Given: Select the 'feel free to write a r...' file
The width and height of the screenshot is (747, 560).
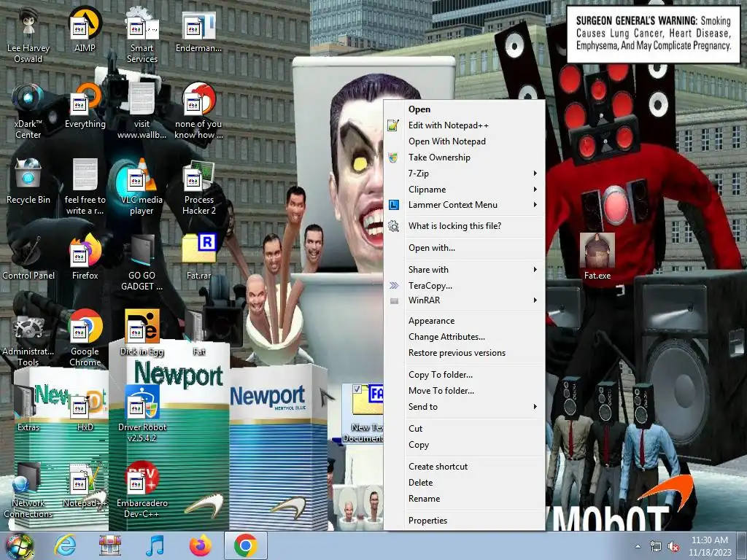Looking at the screenshot, I should [x=85, y=187].
